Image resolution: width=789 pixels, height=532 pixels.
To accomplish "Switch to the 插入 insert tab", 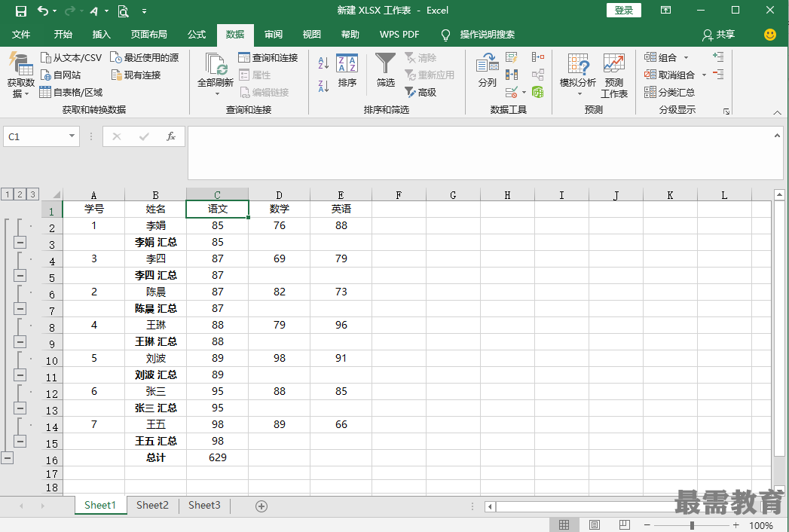I will click(101, 34).
